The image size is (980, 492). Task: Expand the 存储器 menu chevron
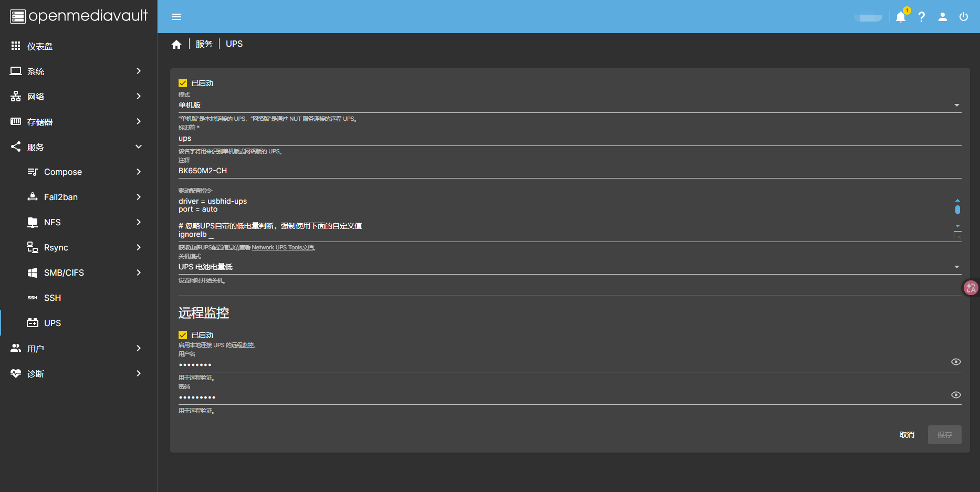pos(139,121)
